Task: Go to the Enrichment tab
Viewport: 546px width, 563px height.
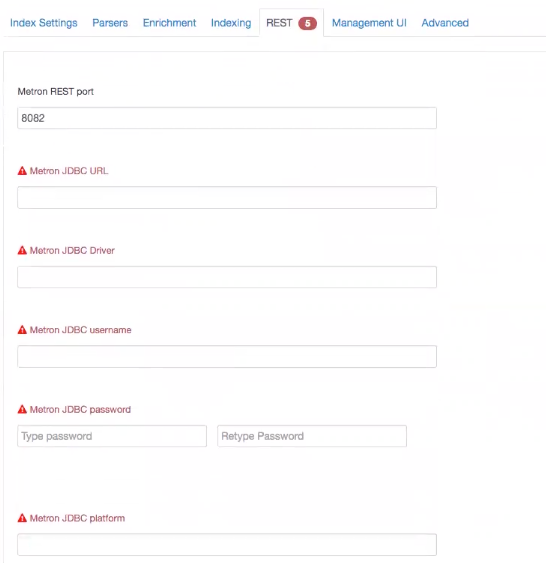Action: pyautogui.click(x=169, y=23)
